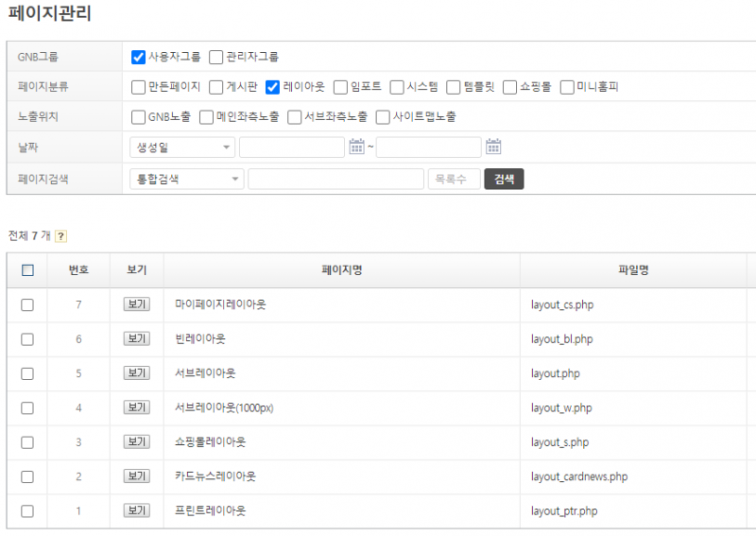
Task: Uncheck the 사용자그룹 checkbox
Action: tap(138, 57)
